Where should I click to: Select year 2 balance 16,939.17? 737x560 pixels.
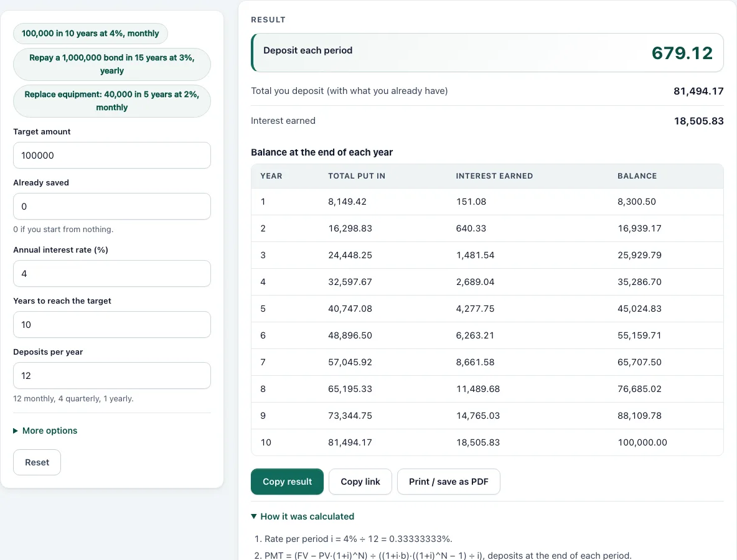click(x=639, y=228)
